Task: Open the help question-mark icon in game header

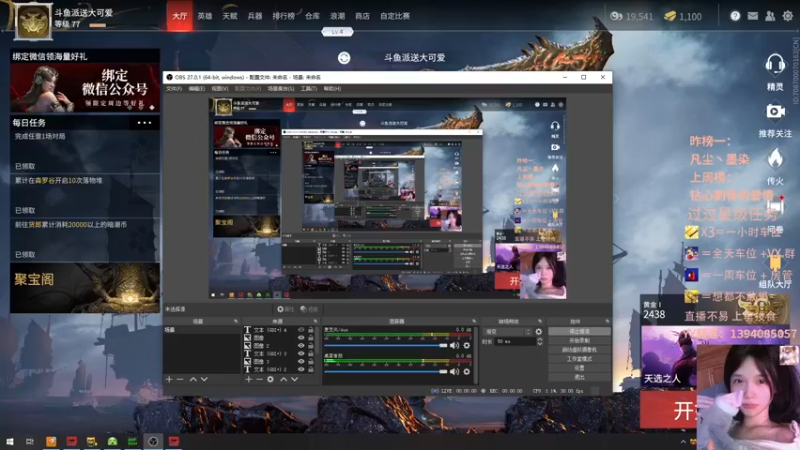Action: coord(735,16)
